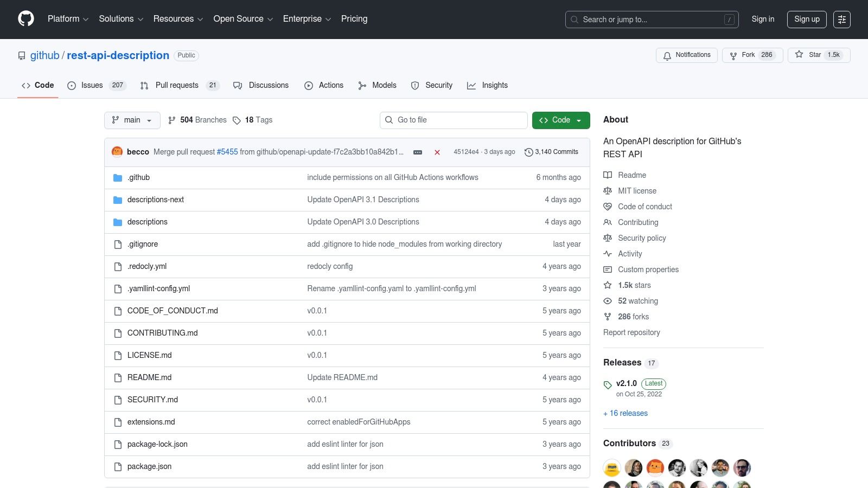Click the Go to file field
Screen dimensions: 868x488
pos(454,120)
